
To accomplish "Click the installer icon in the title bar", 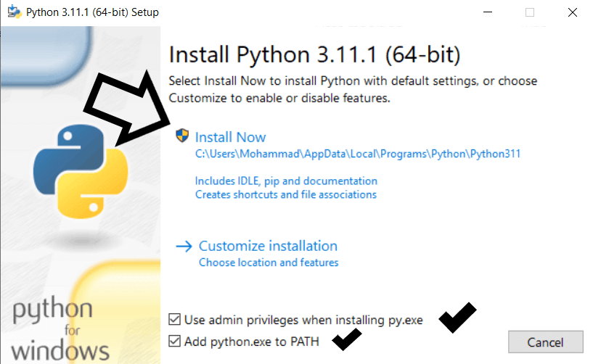I will tap(13, 12).
